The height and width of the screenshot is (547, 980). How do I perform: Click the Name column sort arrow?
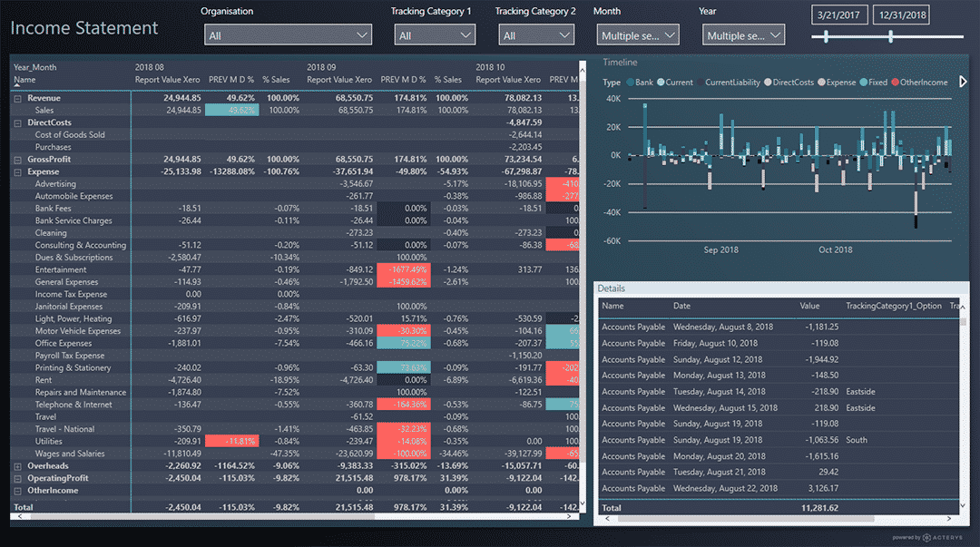[18, 86]
